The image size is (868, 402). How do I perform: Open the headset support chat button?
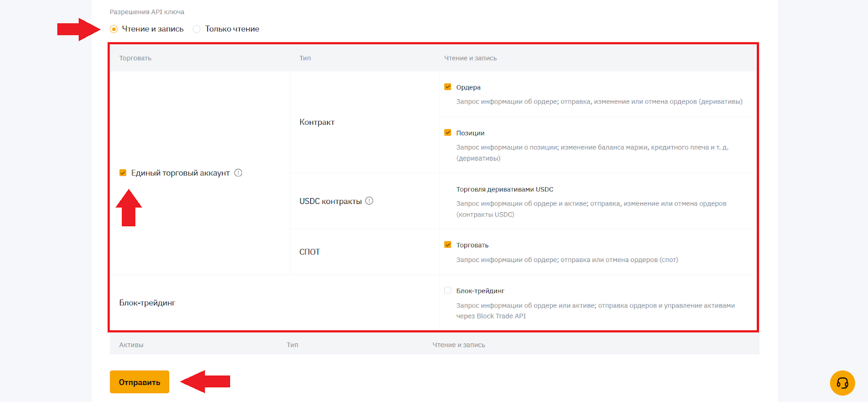click(842, 383)
